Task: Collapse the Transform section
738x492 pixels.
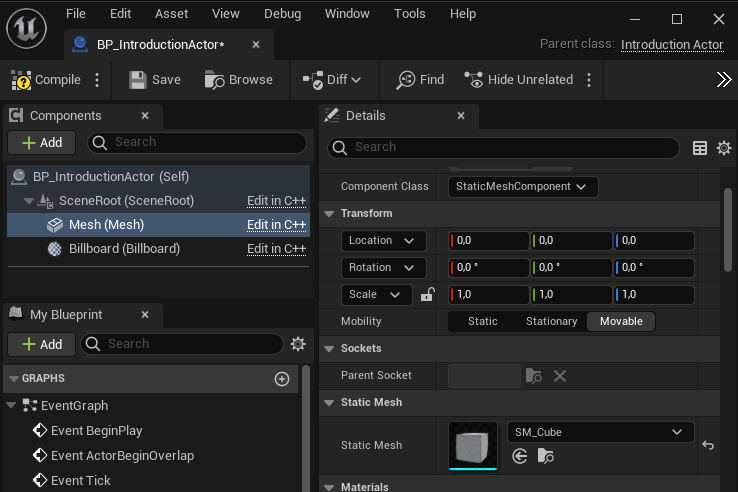Action: tap(329, 213)
